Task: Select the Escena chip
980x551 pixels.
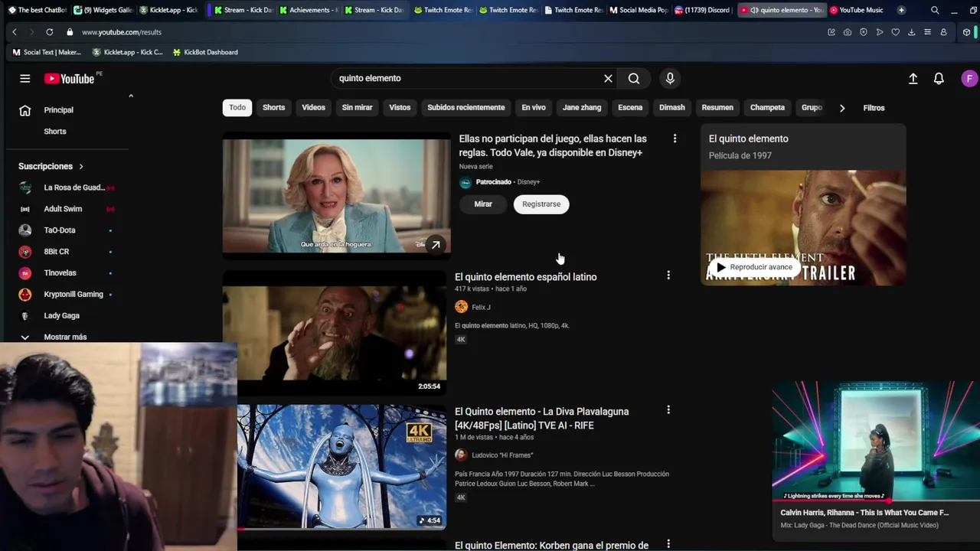Action: click(630, 108)
